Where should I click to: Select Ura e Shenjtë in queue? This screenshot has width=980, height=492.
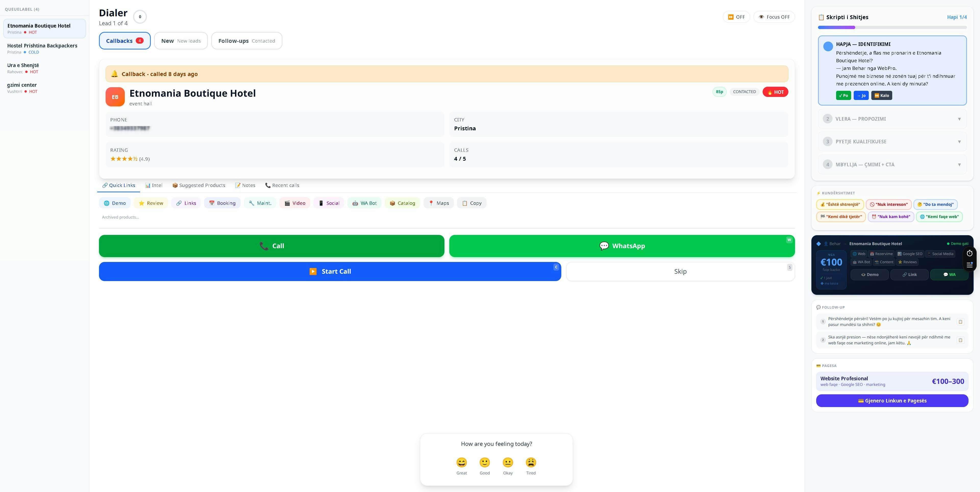(44, 68)
